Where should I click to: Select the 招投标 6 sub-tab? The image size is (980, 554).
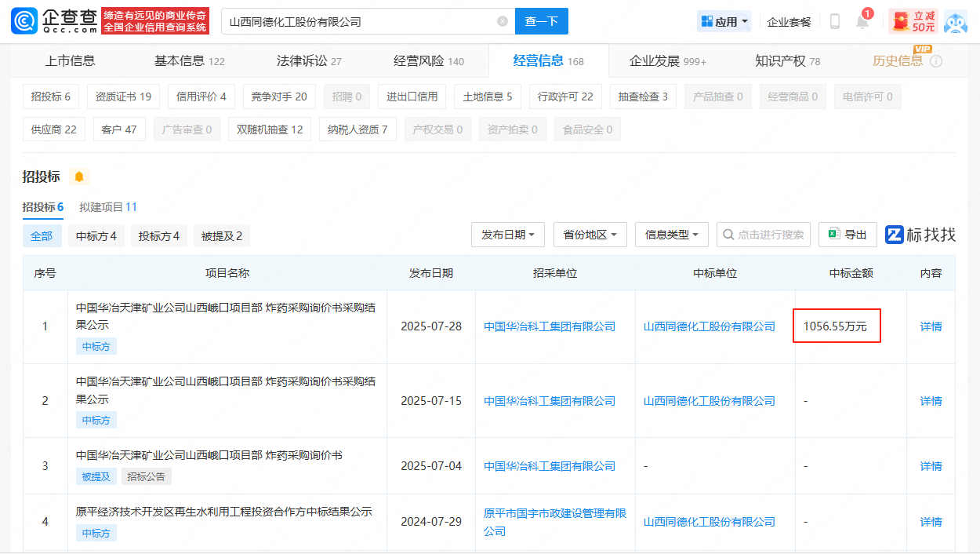43,207
